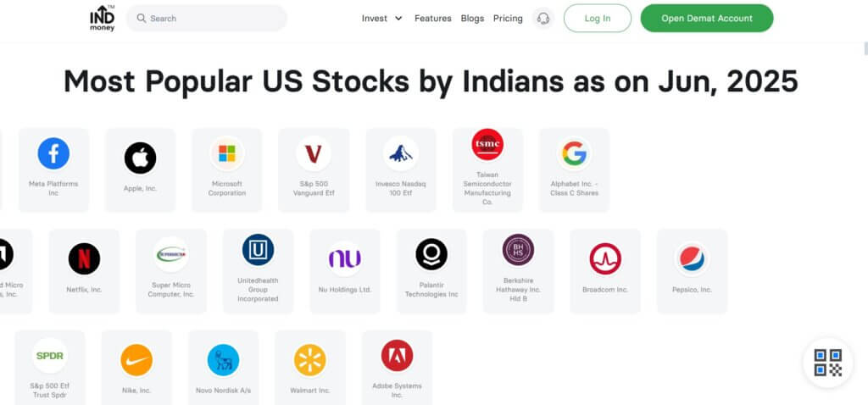The image size is (868, 405).
Task: Open the Pricing page
Action: click(508, 19)
